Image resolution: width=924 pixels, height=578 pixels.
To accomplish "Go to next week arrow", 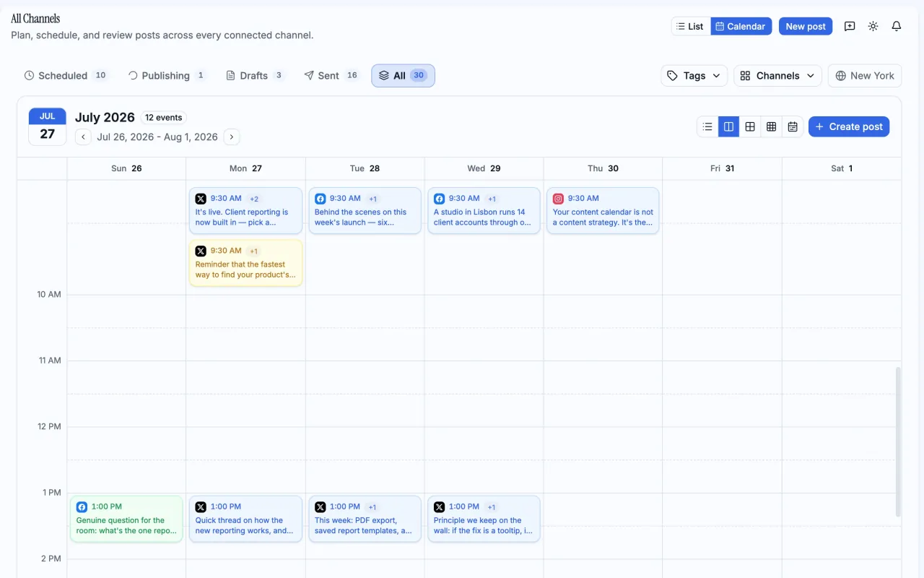I will coord(232,137).
